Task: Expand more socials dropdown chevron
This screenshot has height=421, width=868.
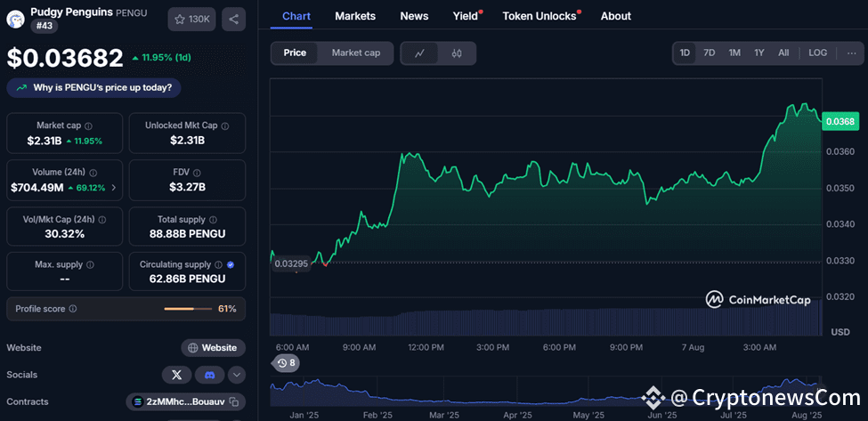Action: point(237,375)
